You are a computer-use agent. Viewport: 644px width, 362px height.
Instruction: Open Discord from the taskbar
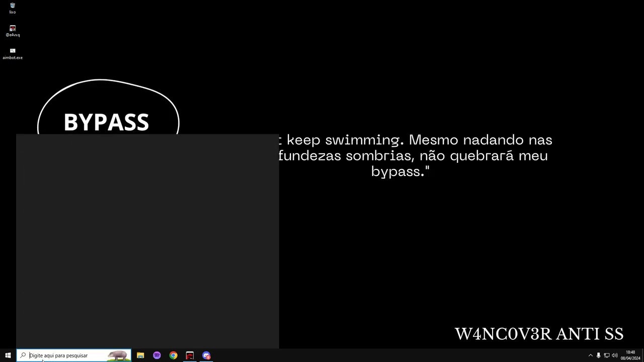pos(206,355)
